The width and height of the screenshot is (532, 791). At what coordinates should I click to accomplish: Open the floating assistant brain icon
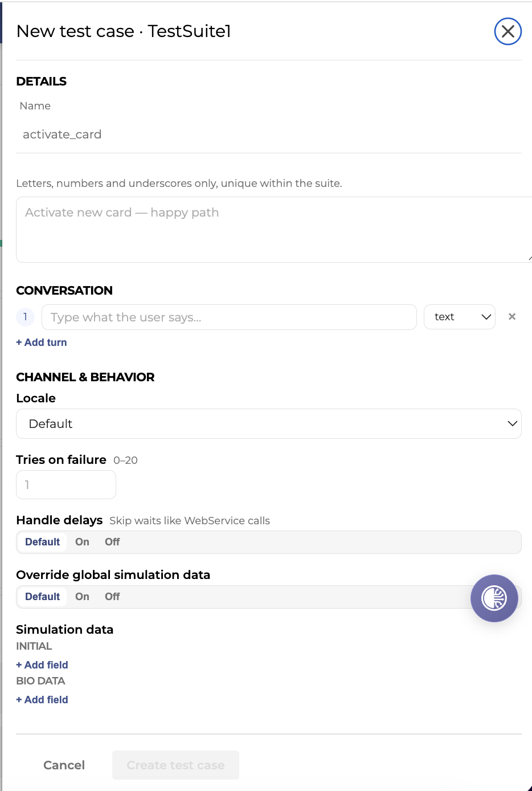tap(494, 598)
